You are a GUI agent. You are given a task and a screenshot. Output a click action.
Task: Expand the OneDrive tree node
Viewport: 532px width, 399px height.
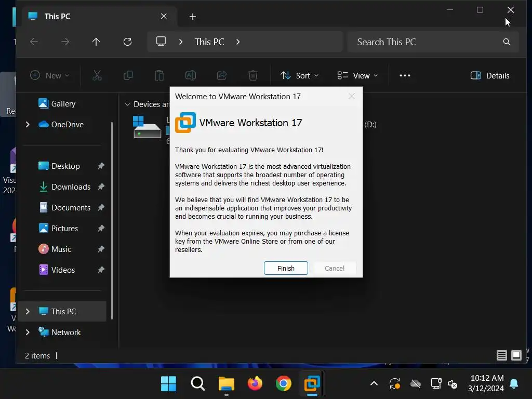click(x=28, y=125)
